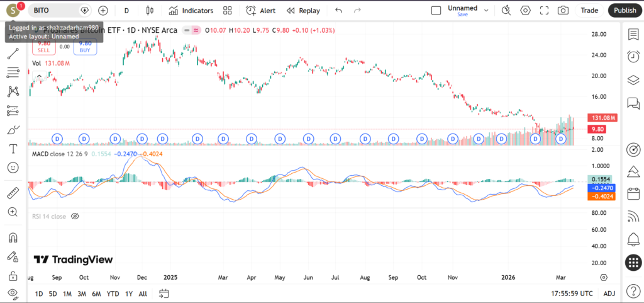
Task: Select the Text drawing tool
Action: tap(13, 149)
